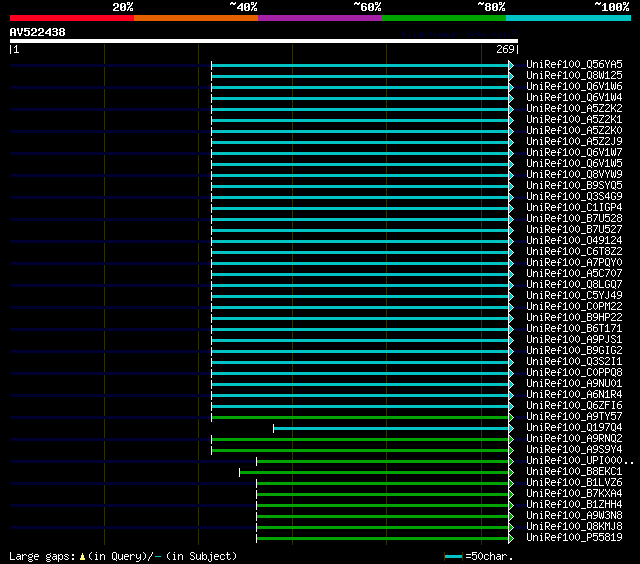The image size is (640, 564).
Task: Open subject UniRef100_C0PPQ8
Action: tap(574, 373)
